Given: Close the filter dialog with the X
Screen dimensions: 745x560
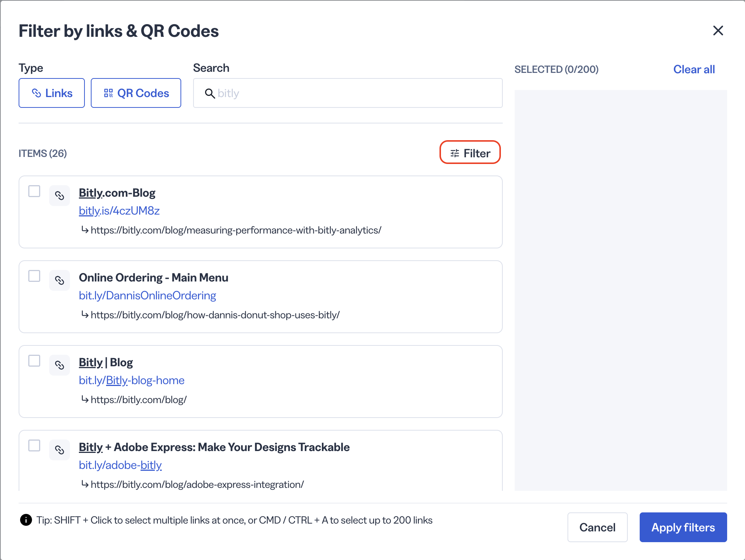Looking at the screenshot, I should (718, 30).
